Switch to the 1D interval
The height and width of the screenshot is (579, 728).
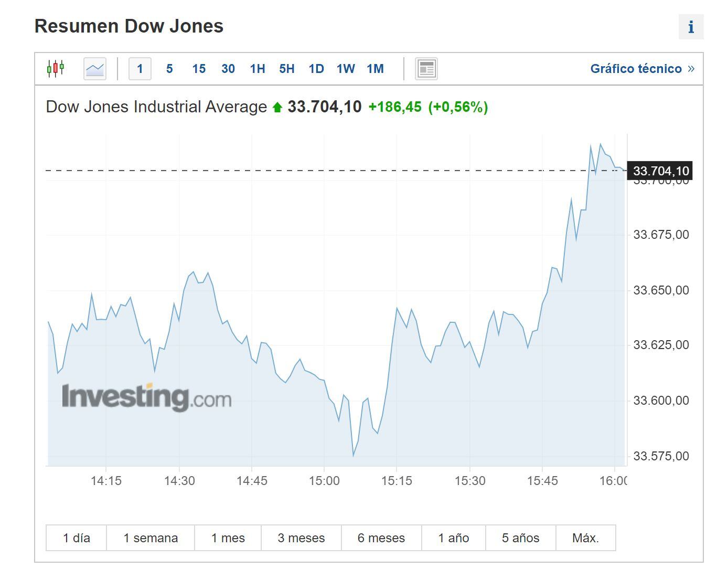point(316,68)
